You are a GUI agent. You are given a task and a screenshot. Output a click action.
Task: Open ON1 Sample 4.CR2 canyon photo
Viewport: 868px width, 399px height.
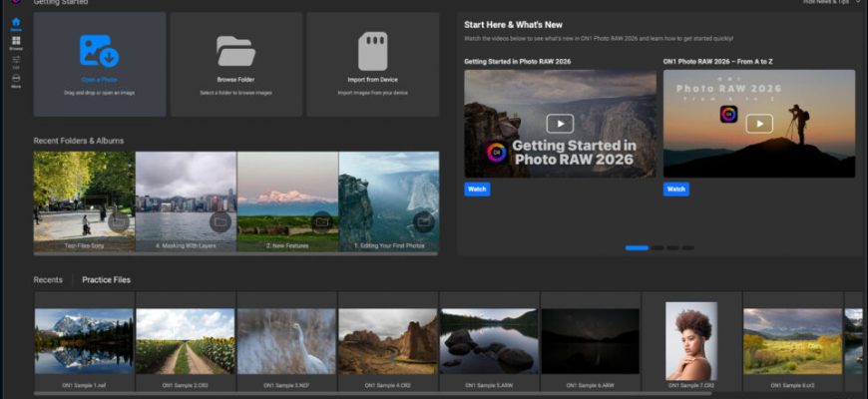coord(388,341)
